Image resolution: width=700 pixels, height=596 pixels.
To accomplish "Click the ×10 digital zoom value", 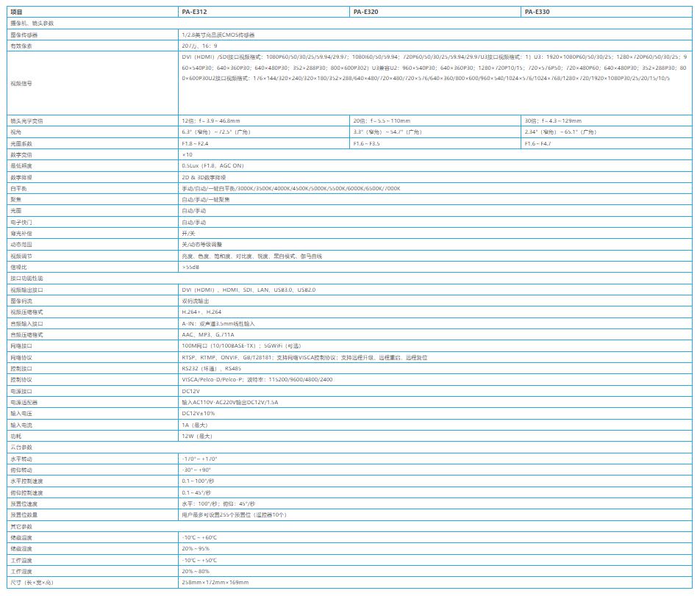I will [187, 155].
